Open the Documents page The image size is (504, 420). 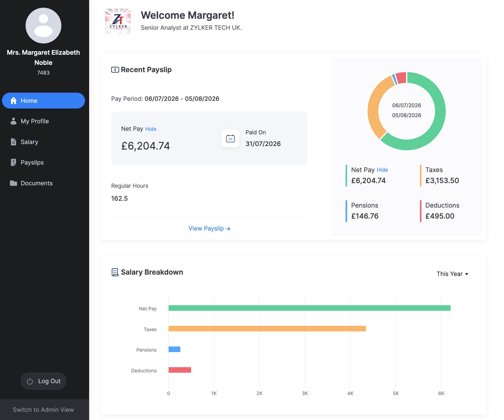point(43,183)
